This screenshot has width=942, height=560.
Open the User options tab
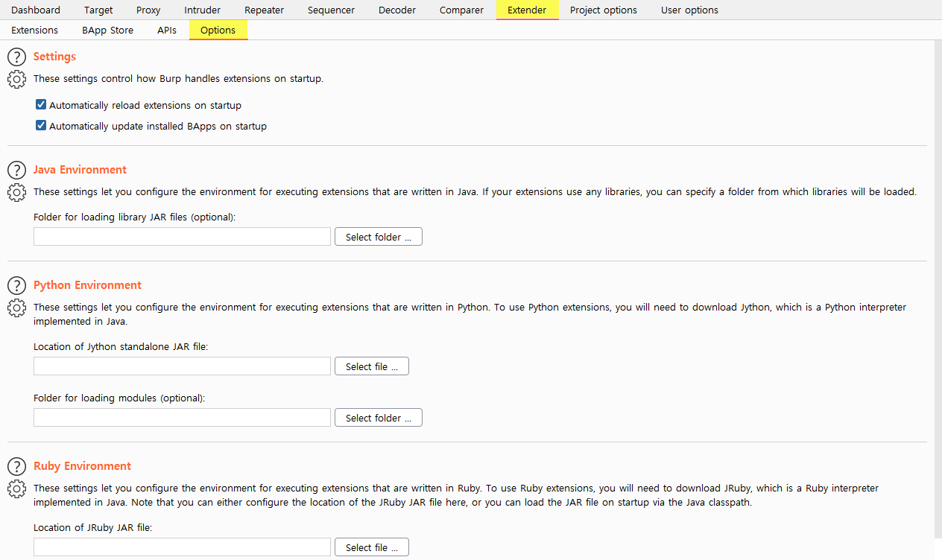coord(689,10)
